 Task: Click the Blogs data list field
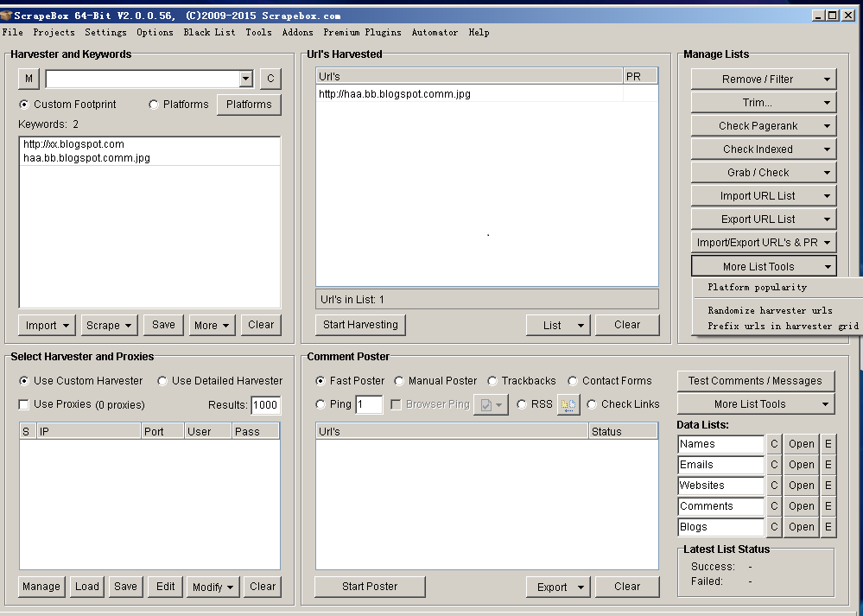[720, 527]
